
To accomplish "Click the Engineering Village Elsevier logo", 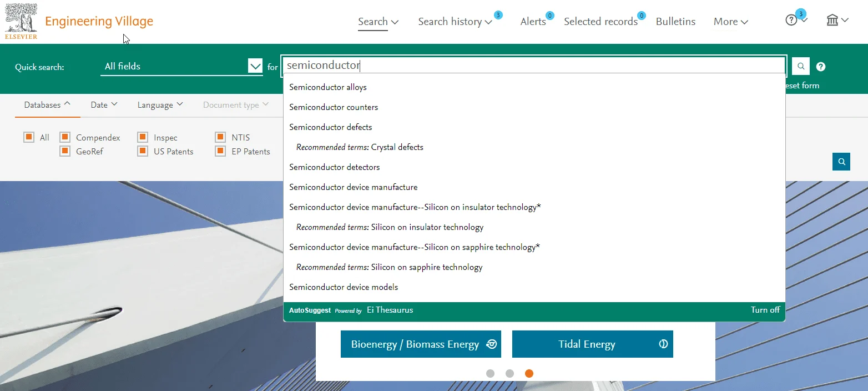I will [21, 21].
